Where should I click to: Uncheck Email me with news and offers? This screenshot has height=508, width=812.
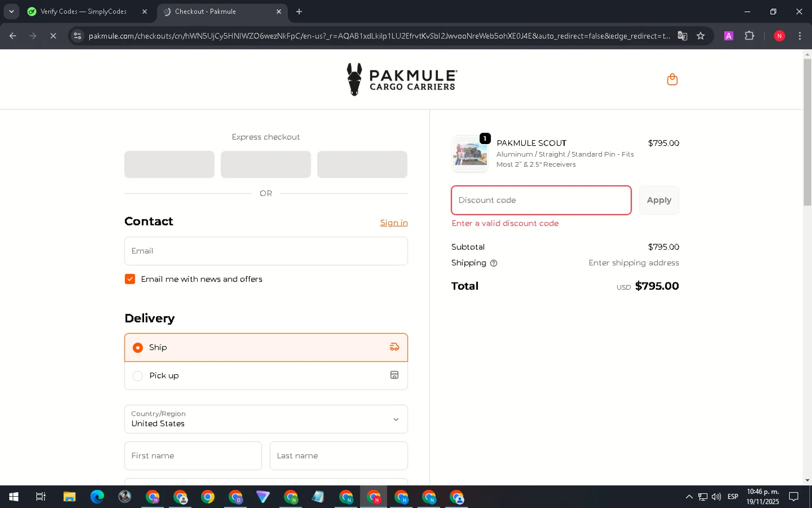pyautogui.click(x=130, y=279)
